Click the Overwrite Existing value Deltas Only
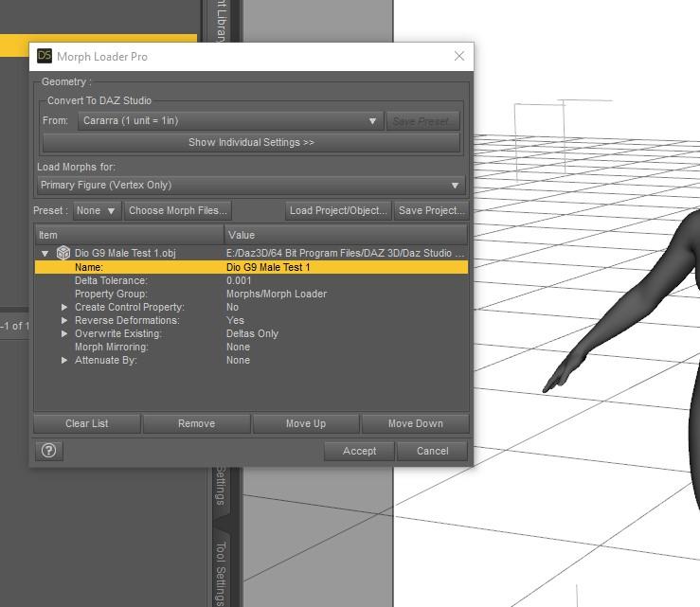Image resolution: width=700 pixels, height=607 pixels. click(252, 334)
